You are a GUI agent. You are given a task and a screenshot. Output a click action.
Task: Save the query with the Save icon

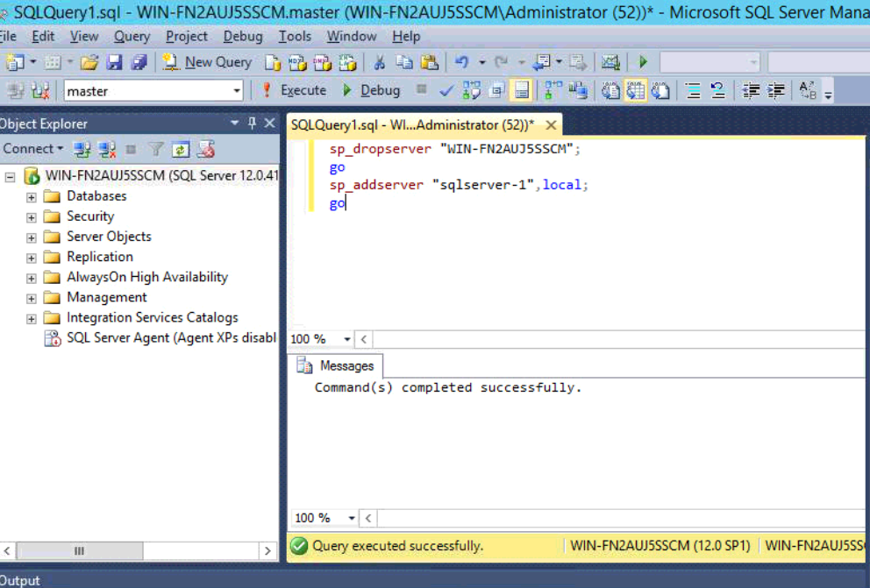114,62
